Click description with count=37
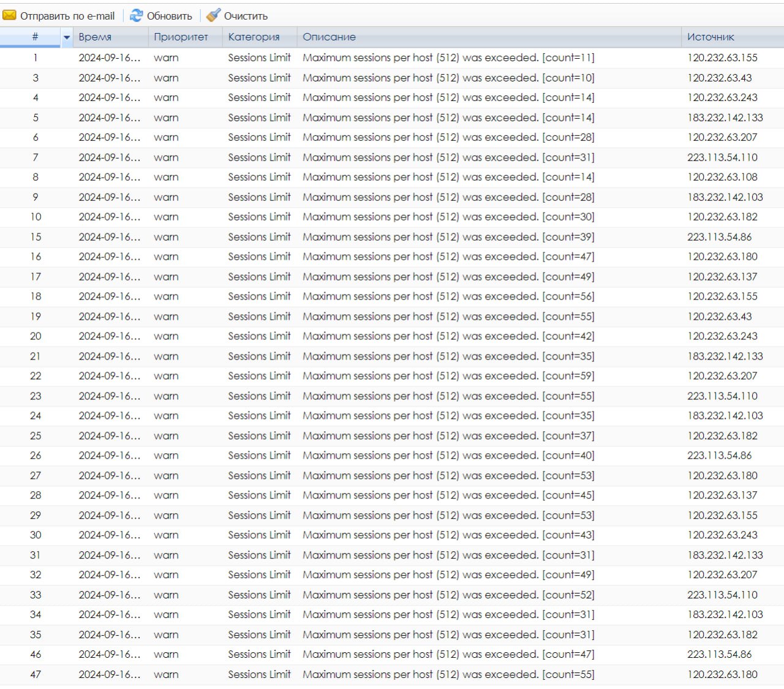 (448, 436)
